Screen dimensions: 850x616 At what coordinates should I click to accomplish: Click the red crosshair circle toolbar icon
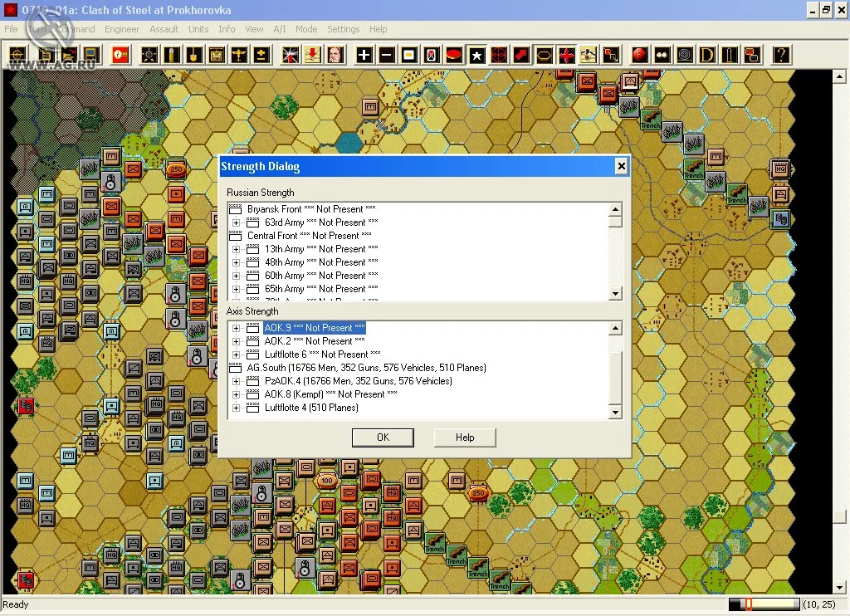click(499, 55)
